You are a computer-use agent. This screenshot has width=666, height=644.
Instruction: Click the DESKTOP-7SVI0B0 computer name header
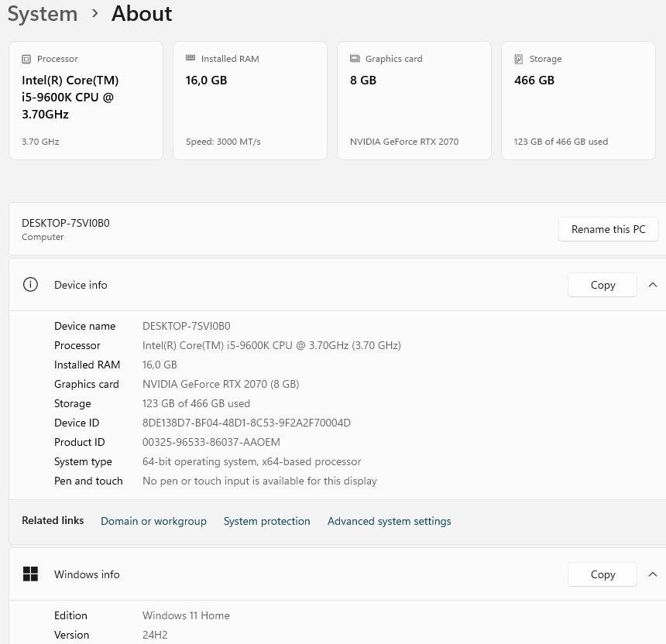[x=65, y=223]
